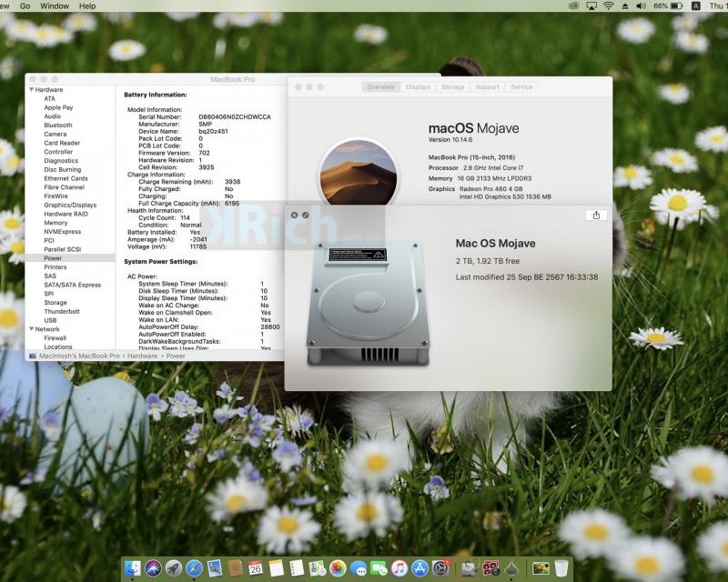728x582 pixels.
Task: Select Camera in the sidebar
Action: 56,134
